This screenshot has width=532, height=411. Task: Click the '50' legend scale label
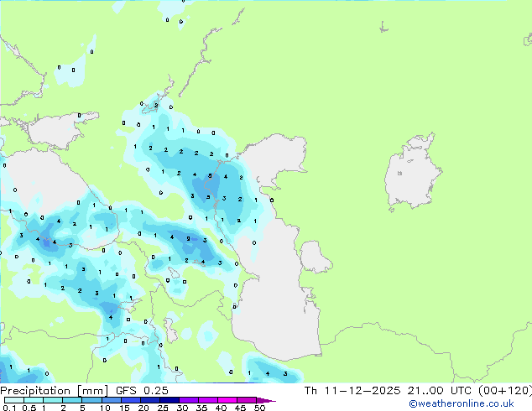(x=259, y=408)
